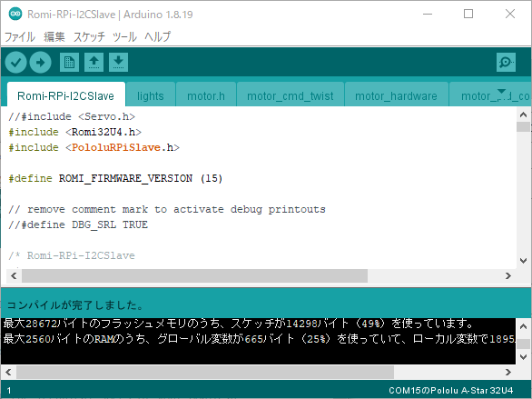The image size is (532, 399).
Task: Click console horizontal scrollbar left arrow
Action: [8, 372]
